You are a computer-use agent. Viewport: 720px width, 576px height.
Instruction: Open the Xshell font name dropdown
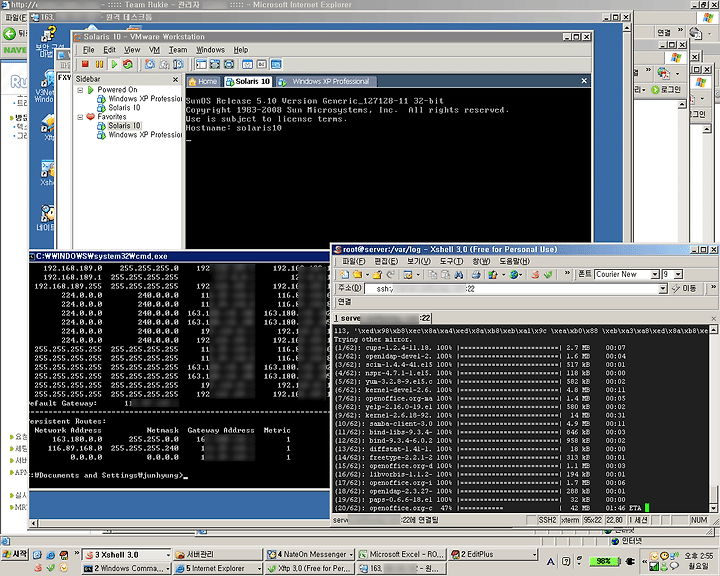pos(655,275)
